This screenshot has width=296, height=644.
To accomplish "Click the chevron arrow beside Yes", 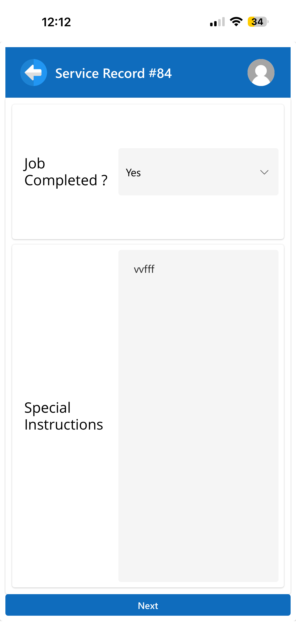I will [x=264, y=172].
